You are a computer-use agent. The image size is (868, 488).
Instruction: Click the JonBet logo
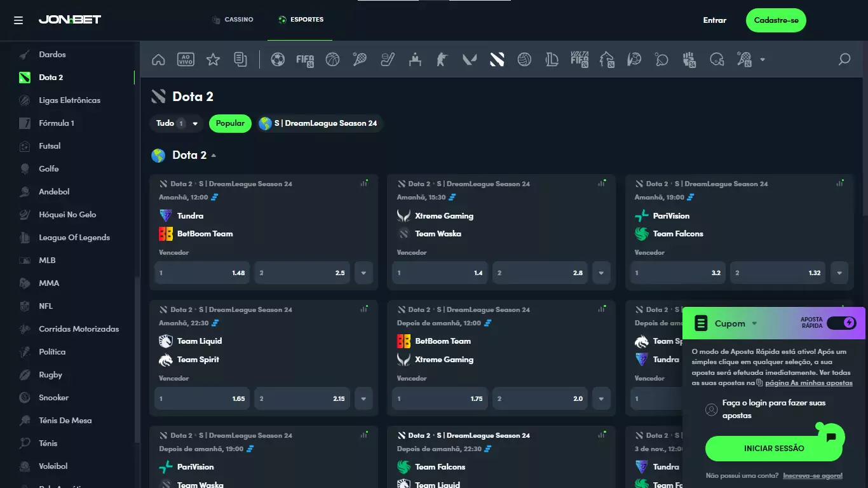pos(70,20)
